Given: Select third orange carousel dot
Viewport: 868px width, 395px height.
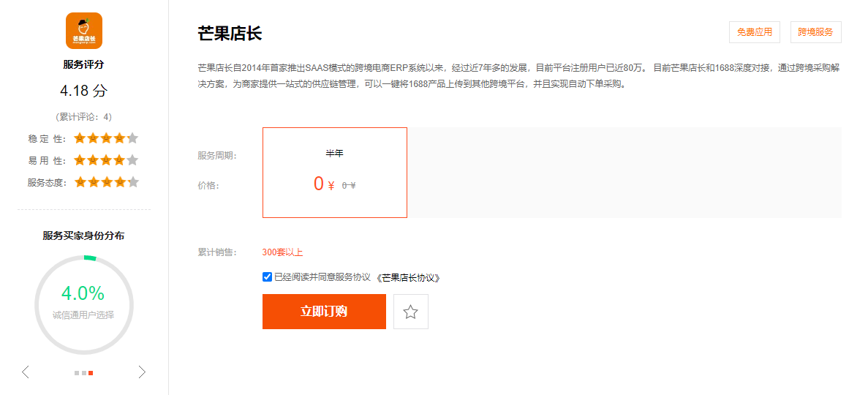Looking at the screenshot, I should (91, 373).
